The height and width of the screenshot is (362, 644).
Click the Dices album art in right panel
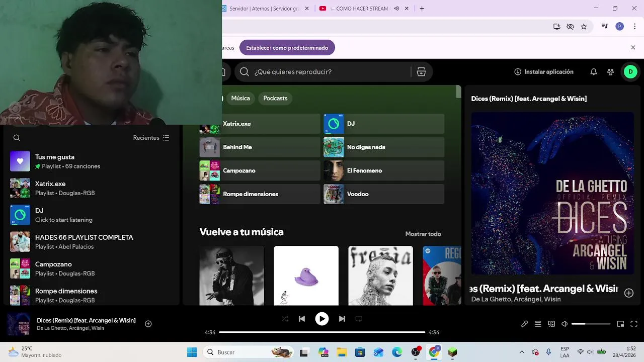click(552, 193)
